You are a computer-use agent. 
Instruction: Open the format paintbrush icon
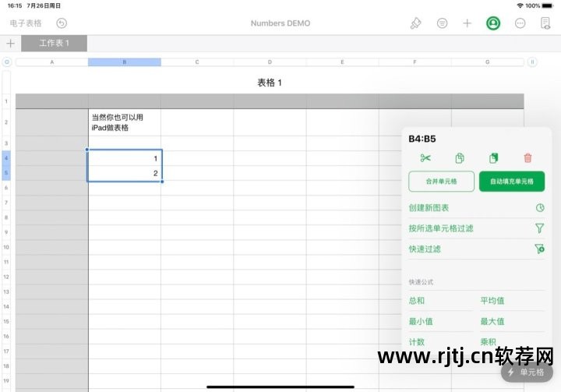415,23
